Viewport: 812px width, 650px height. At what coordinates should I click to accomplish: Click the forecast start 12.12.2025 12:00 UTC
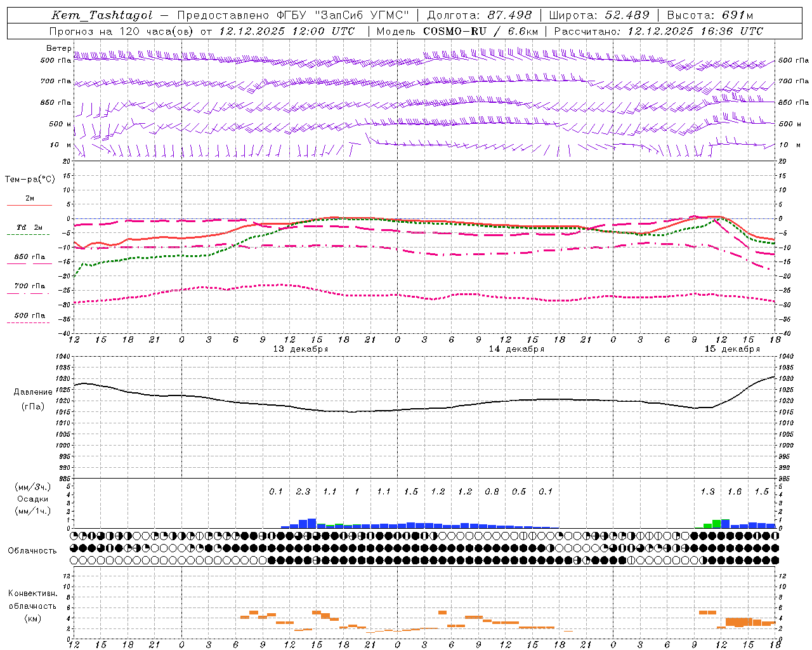pyautogui.click(x=287, y=31)
